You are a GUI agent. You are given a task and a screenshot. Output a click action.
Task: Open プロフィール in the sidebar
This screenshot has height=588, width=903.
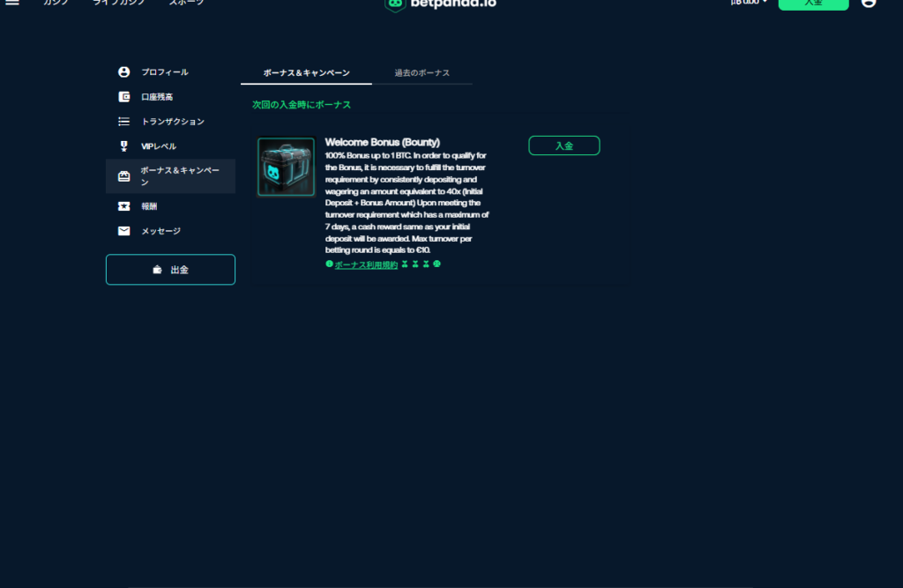point(170,72)
